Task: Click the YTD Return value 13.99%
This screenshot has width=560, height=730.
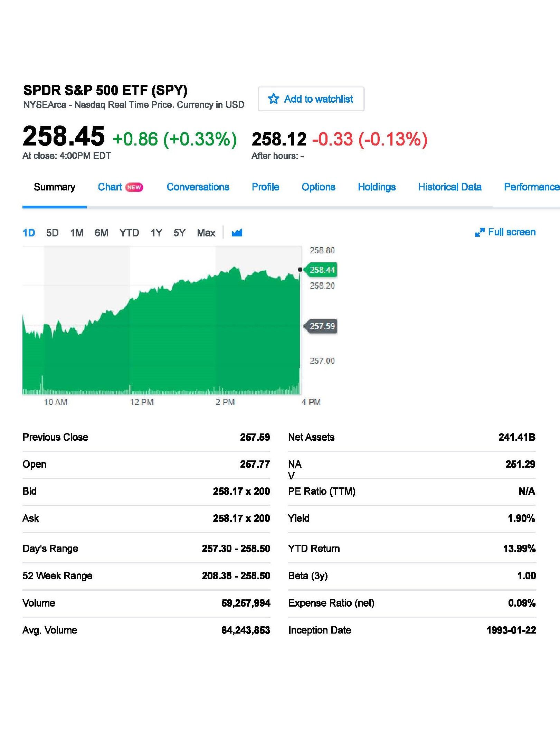Action: (x=519, y=549)
